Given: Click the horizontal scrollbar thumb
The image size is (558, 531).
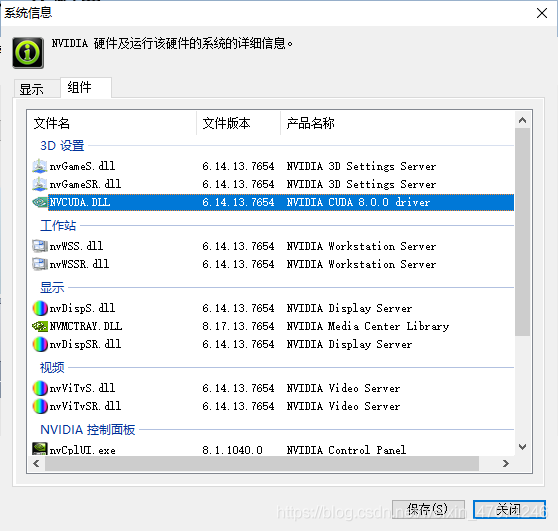Looking at the screenshot, I should (x=262, y=463).
